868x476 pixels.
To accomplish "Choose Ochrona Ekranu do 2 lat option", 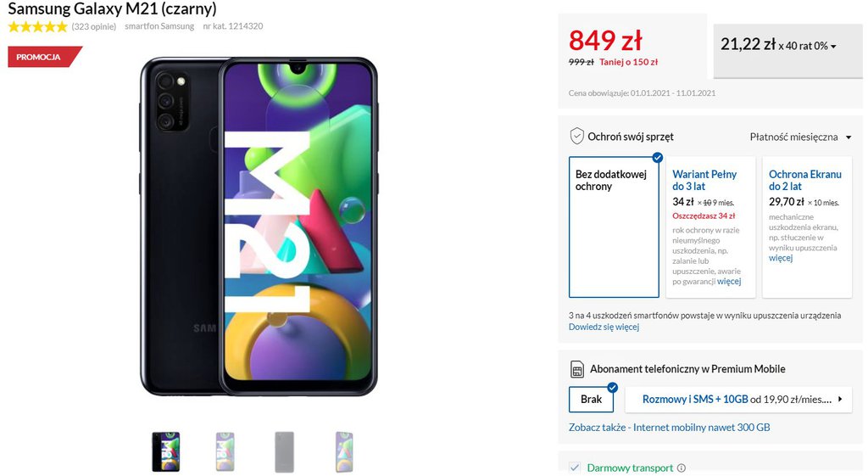I will click(x=807, y=227).
